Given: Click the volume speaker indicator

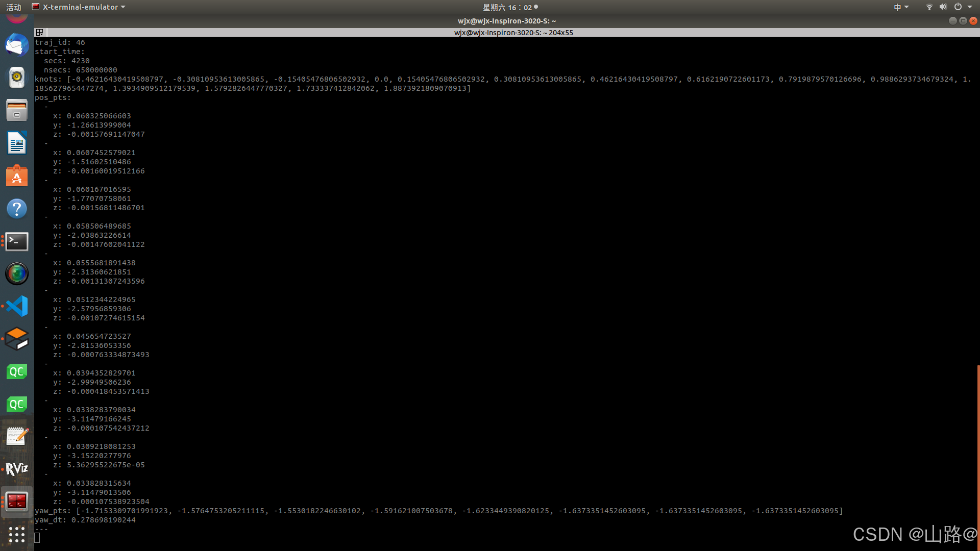Looking at the screenshot, I should tap(943, 7).
